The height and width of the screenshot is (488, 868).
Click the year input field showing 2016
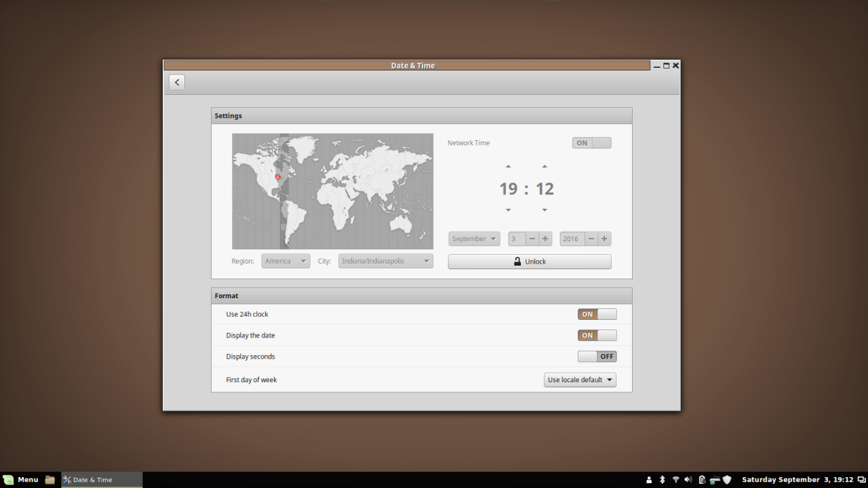point(572,239)
